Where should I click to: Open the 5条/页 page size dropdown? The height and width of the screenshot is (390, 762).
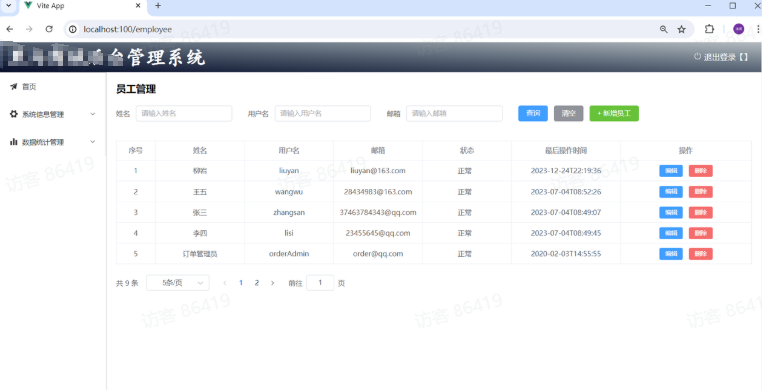(178, 283)
